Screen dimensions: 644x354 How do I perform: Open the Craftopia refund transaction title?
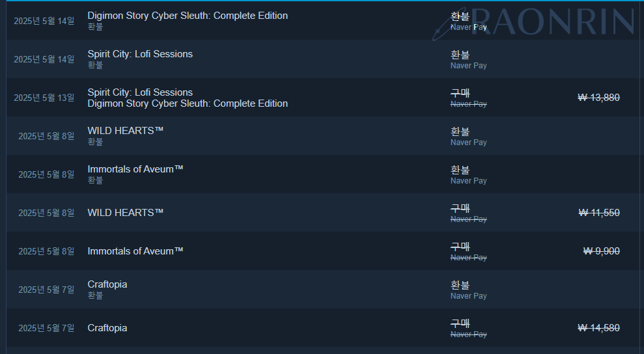(107, 284)
